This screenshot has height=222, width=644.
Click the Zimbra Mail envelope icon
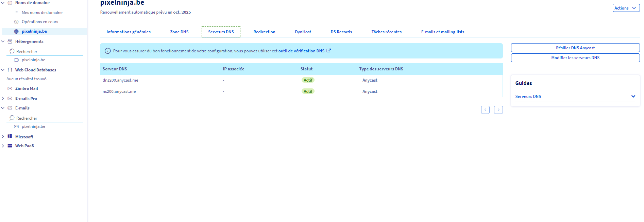click(x=10, y=88)
